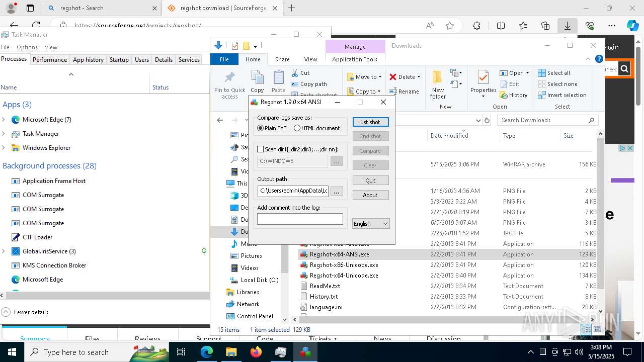Open Explorer address bar history dropdown
This screenshot has width=644, height=362.
tap(478, 120)
